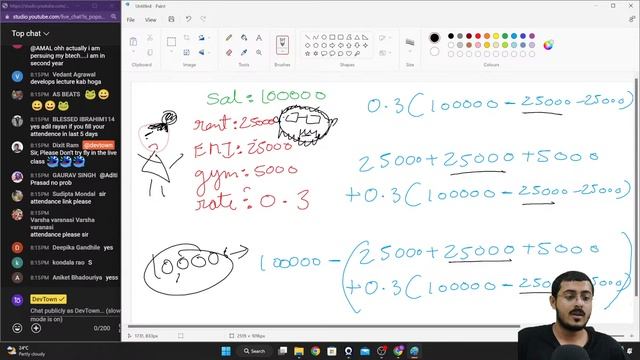
Task: Click the plus button below chat box
Action: [36, 328]
